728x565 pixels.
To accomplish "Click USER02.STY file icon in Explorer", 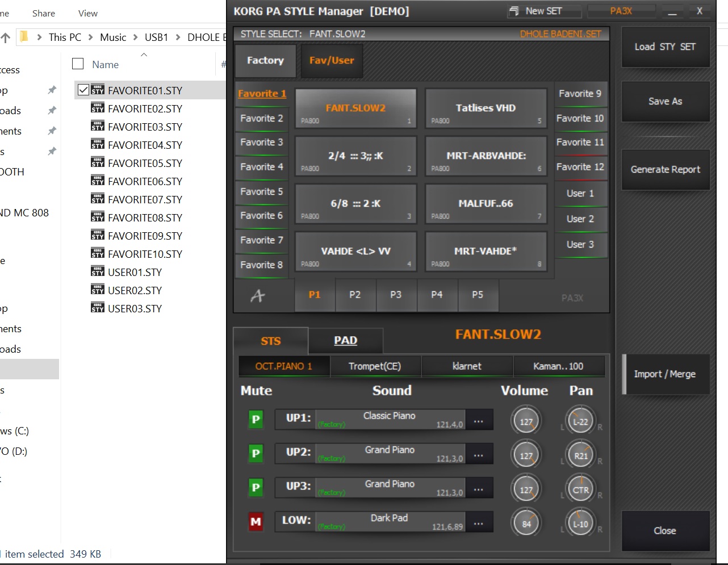I will pos(98,290).
